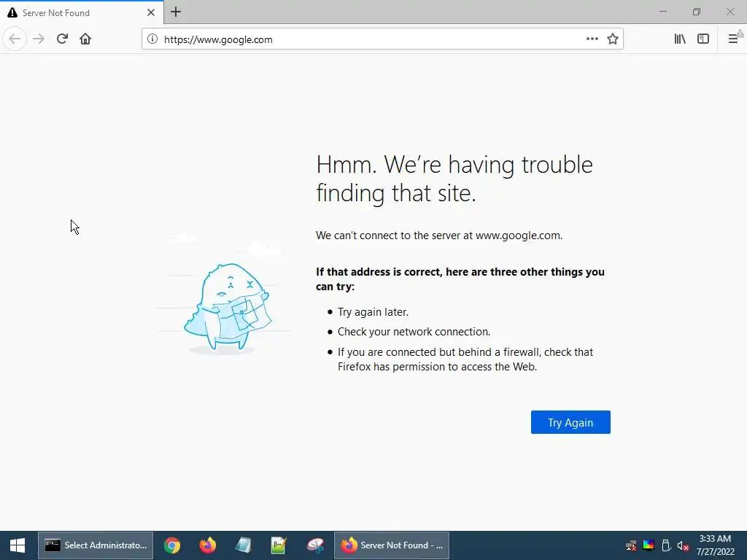Open the Windows Start menu
This screenshot has width=747, height=560.
click(18, 545)
